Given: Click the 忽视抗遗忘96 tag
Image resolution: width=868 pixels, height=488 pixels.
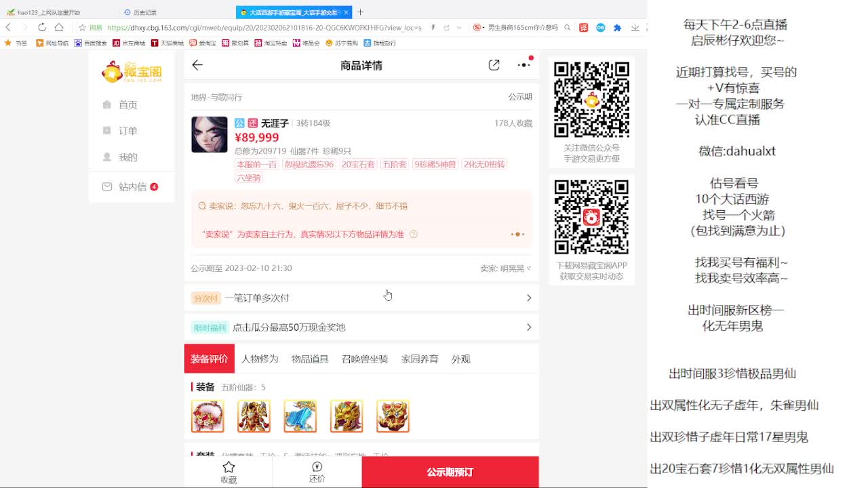Looking at the screenshot, I should [309, 164].
